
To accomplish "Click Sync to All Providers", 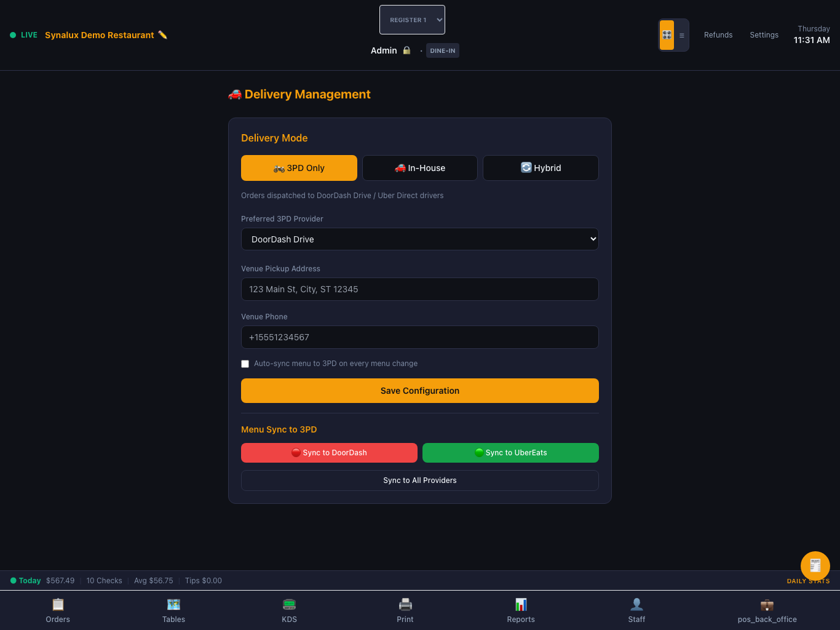I will [420, 480].
